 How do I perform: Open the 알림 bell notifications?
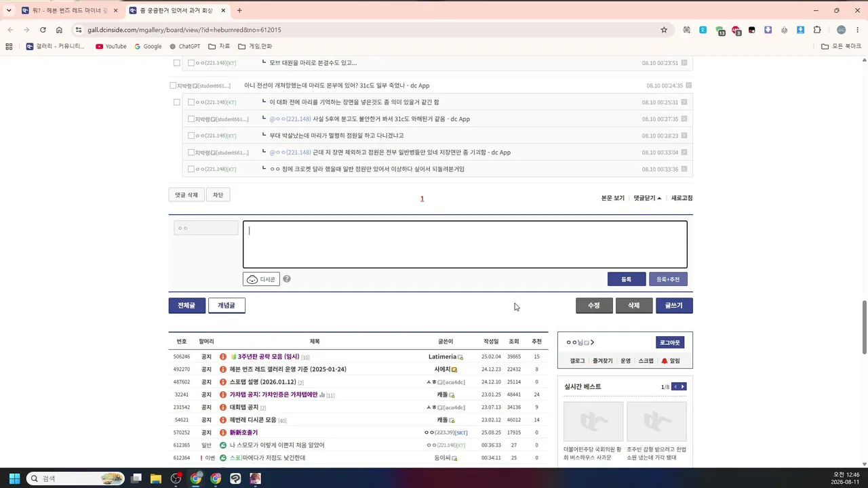point(671,361)
